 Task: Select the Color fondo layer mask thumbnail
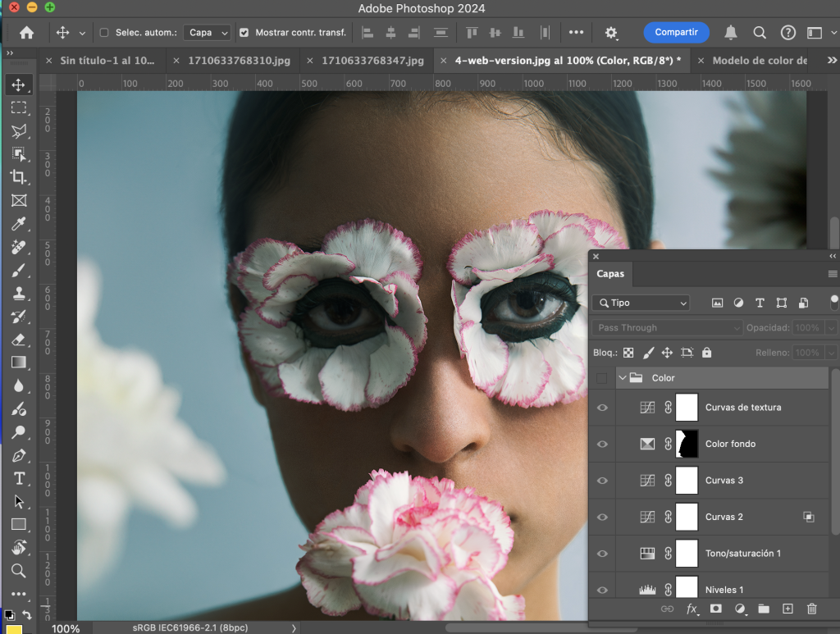685,444
